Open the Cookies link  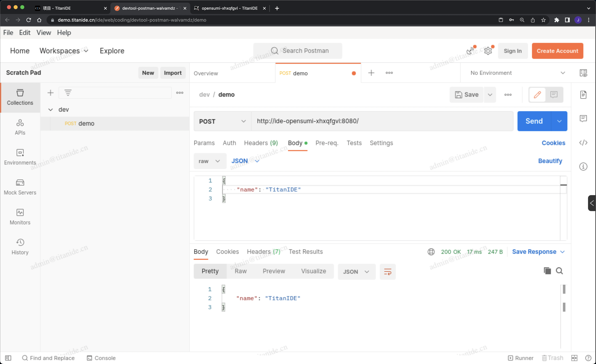[x=553, y=143]
